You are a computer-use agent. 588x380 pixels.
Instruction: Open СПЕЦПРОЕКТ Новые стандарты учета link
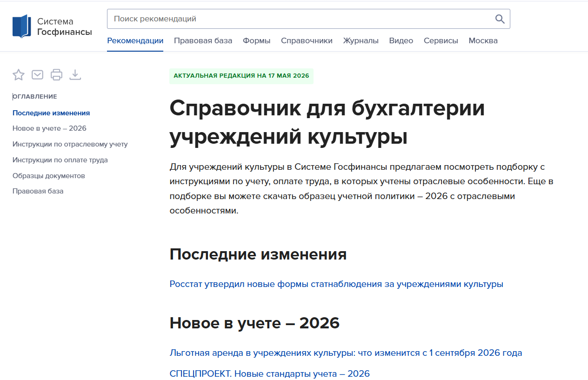click(x=270, y=373)
